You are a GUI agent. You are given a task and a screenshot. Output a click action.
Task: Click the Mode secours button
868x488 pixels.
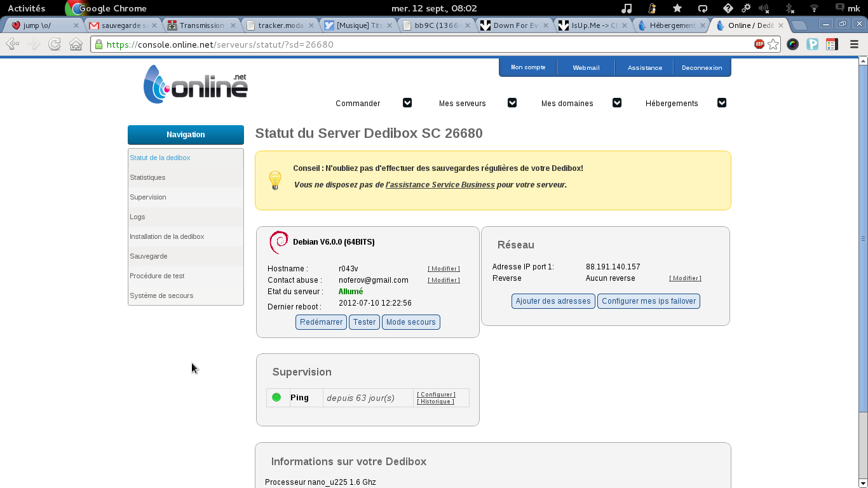click(410, 322)
